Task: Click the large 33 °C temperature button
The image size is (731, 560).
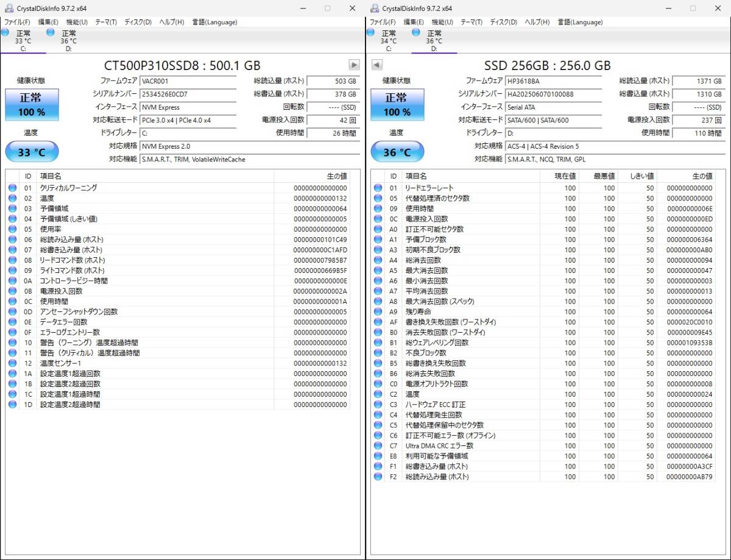Action: click(32, 152)
